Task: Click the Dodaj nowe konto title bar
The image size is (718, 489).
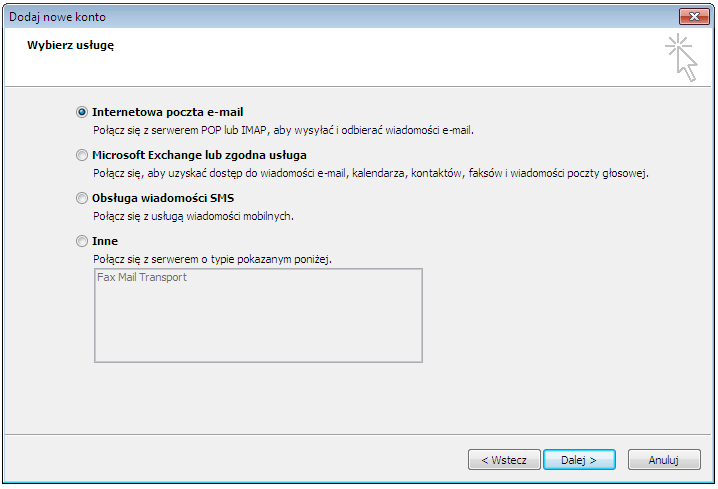Action: pyautogui.click(x=339, y=17)
